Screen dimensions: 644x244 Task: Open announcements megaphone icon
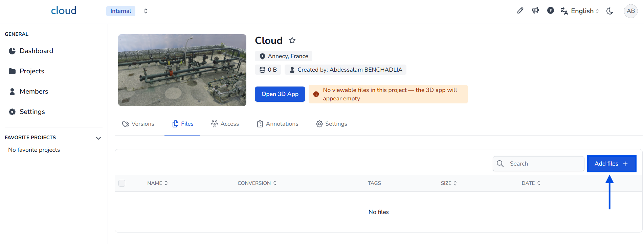point(535,11)
